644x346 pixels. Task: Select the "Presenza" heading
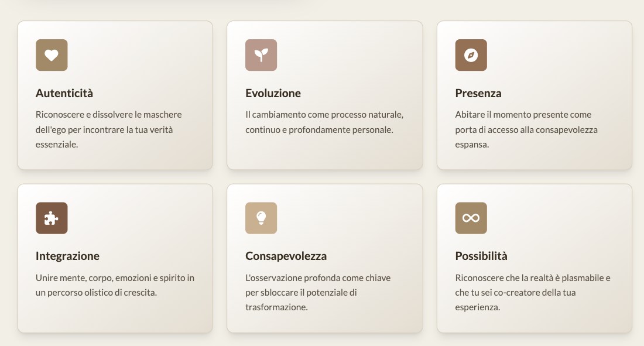(x=478, y=93)
